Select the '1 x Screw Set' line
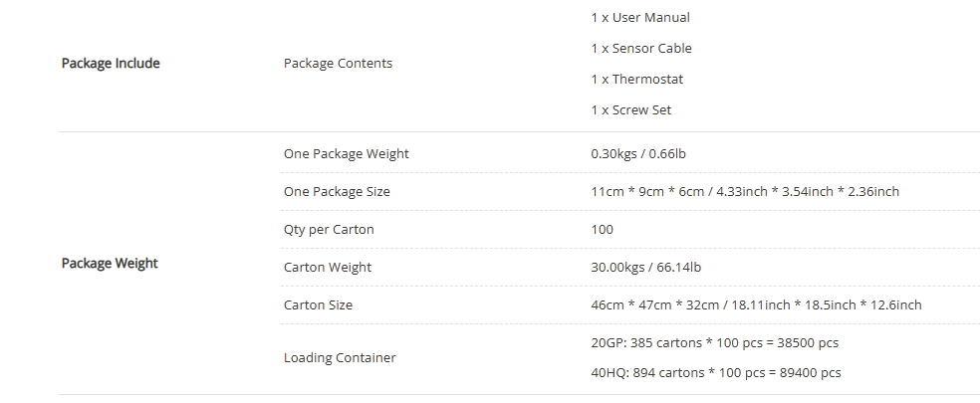 pos(630,109)
